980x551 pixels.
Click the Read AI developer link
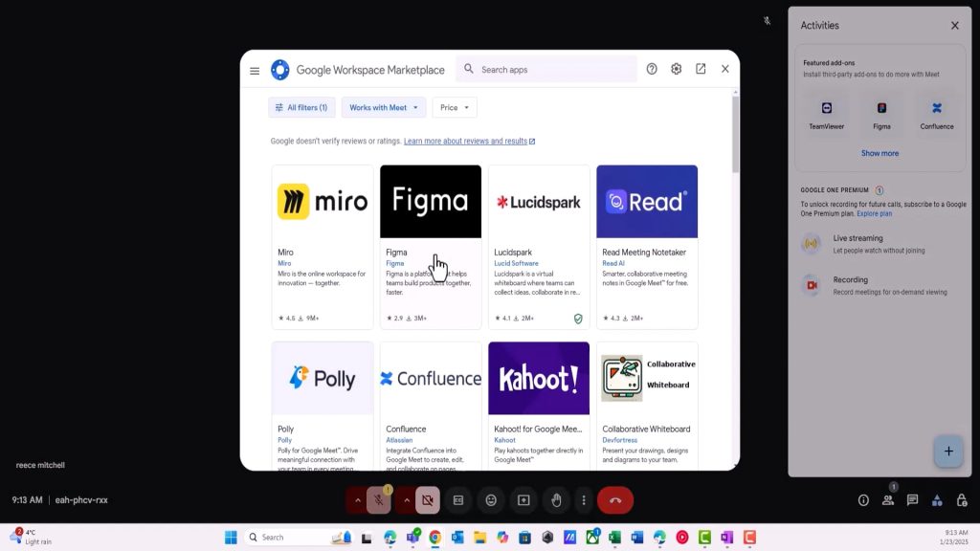point(613,264)
